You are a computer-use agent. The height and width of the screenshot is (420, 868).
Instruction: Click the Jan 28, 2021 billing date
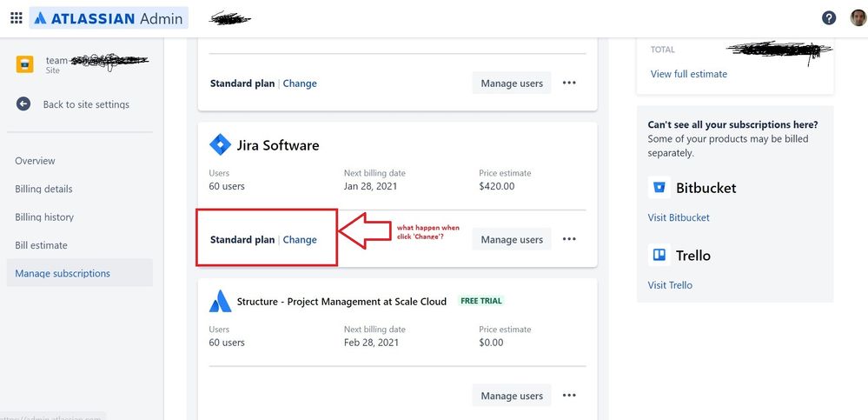tap(370, 186)
